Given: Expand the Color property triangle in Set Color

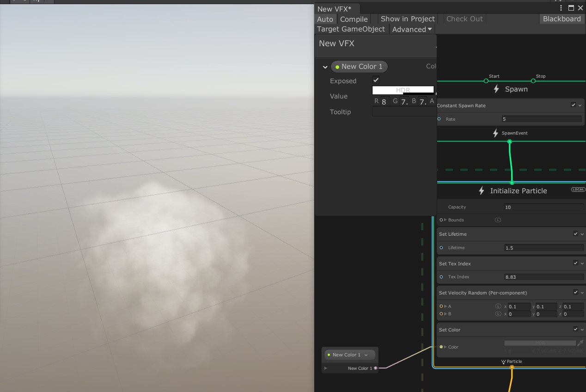Looking at the screenshot, I should [446, 347].
